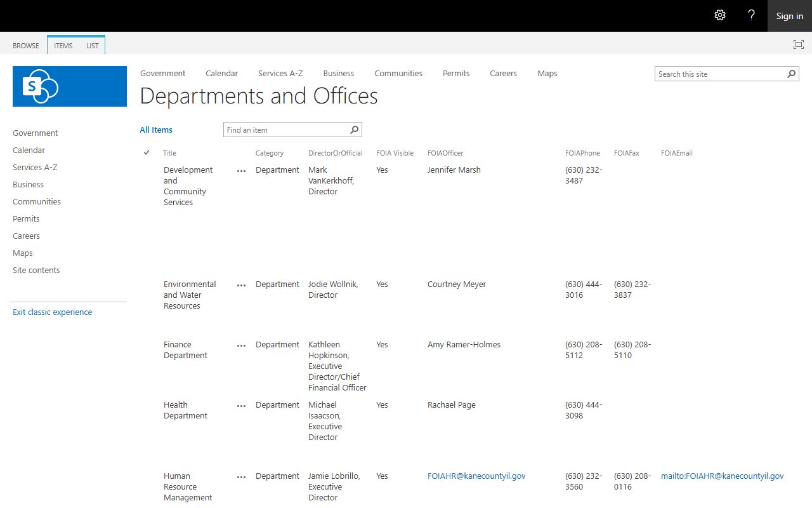Select the All Items view link
812x508 pixels.
(156, 130)
